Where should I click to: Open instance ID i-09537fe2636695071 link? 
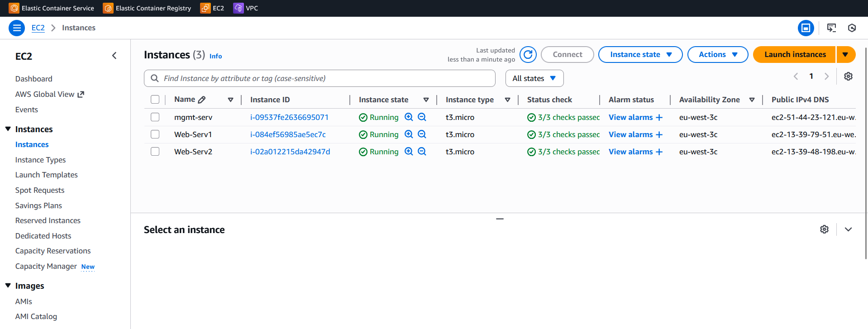pyautogui.click(x=290, y=117)
